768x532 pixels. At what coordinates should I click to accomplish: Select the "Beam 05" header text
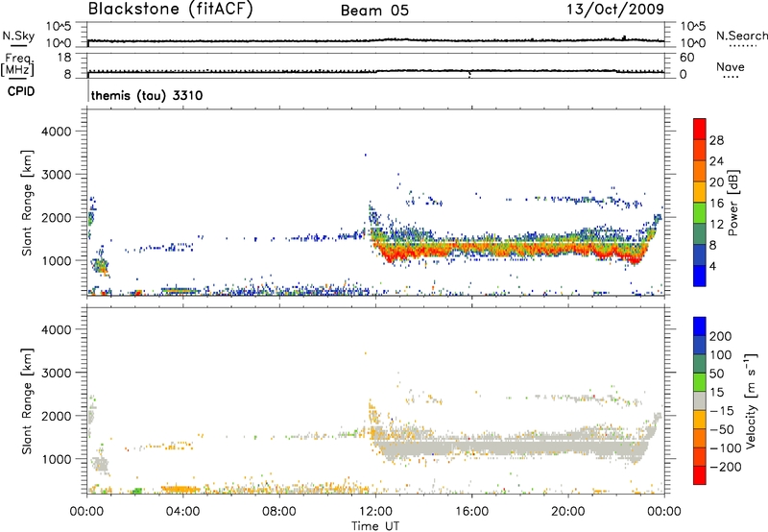(374, 11)
